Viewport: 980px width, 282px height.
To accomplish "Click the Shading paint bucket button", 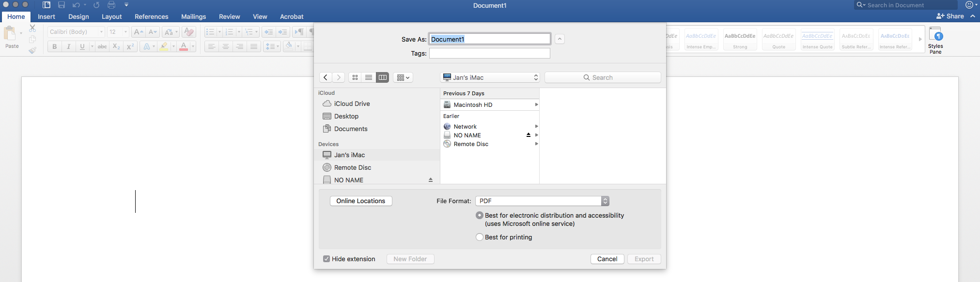I will tap(289, 46).
